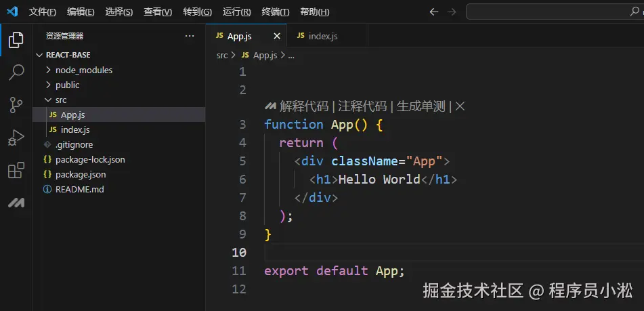Click the breadcrumb ellipsis segment
This screenshot has height=311, width=644.
click(x=291, y=56)
